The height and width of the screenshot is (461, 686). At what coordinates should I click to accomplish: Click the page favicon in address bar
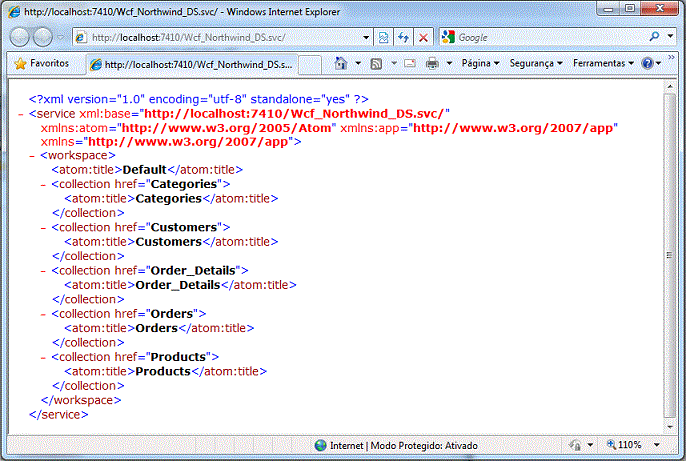tap(80, 38)
